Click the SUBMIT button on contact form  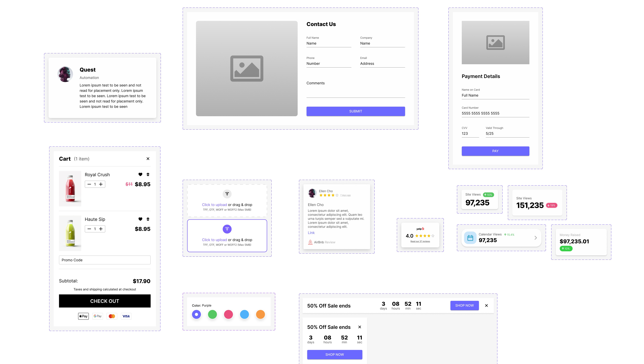pyautogui.click(x=355, y=111)
